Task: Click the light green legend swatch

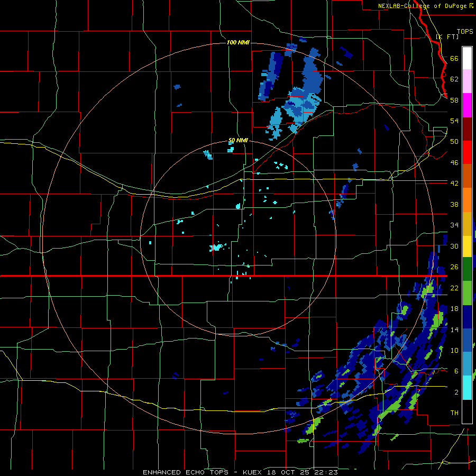Action: (467, 293)
